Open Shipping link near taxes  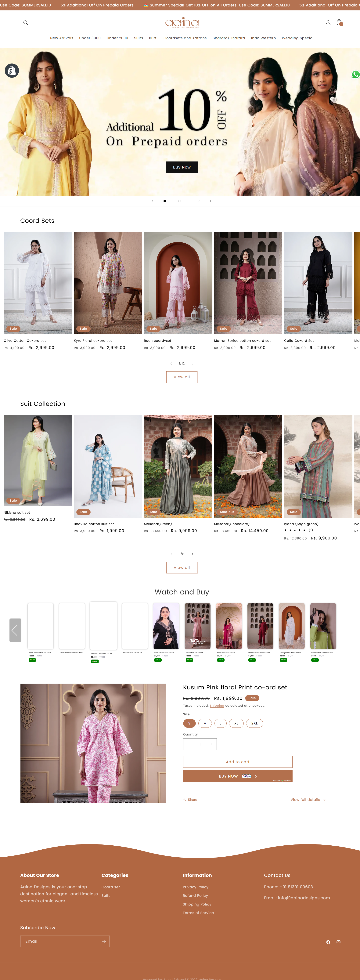[x=217, y=706]
